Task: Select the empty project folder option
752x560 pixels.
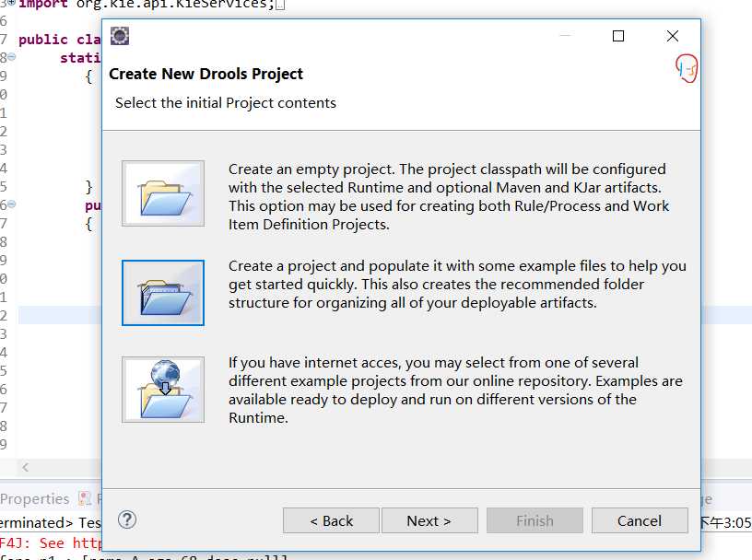Action: tap(163, 193)
